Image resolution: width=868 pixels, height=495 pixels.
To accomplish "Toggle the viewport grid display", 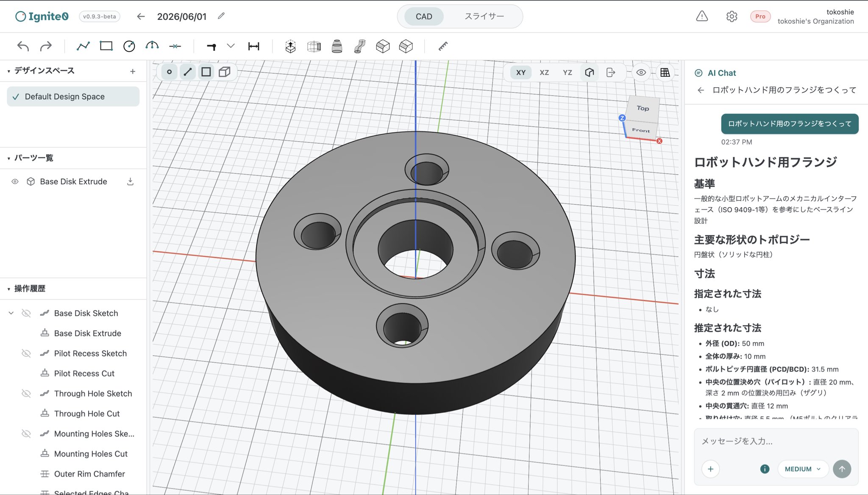I will [x=665, y=72].
